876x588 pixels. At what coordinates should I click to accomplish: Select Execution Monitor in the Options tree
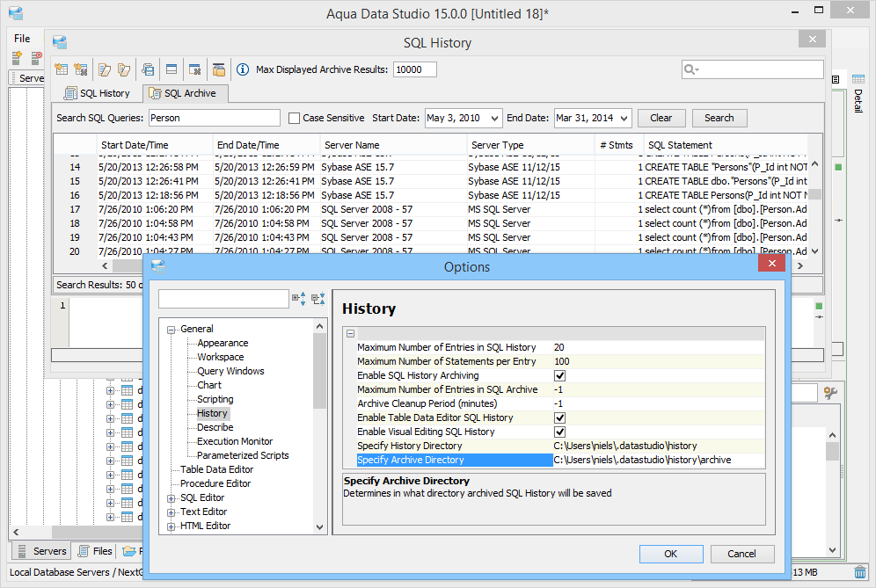pos(235,442)
